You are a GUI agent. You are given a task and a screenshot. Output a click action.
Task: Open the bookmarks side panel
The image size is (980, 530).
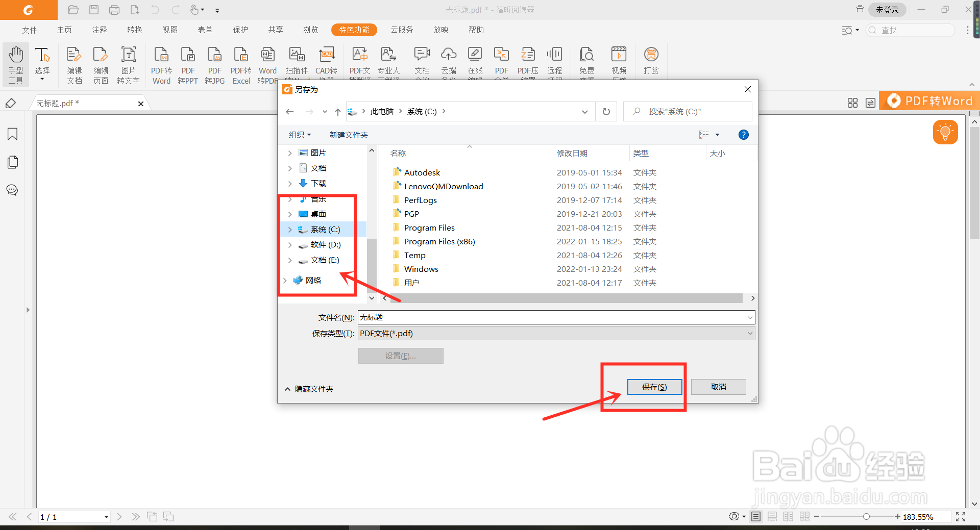[x=13, y=134]
